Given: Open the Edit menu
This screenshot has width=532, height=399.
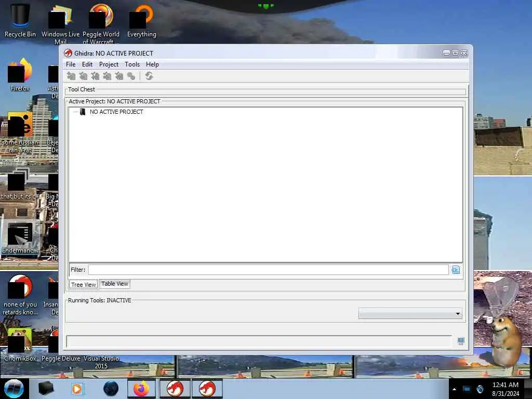Looking at the screenshot, I should coord(87,64).
